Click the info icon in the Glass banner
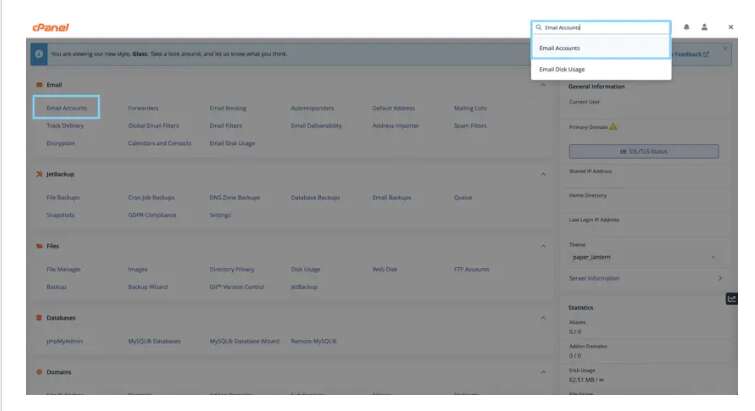The image size is (755, 411). click(x=39, y=54)
